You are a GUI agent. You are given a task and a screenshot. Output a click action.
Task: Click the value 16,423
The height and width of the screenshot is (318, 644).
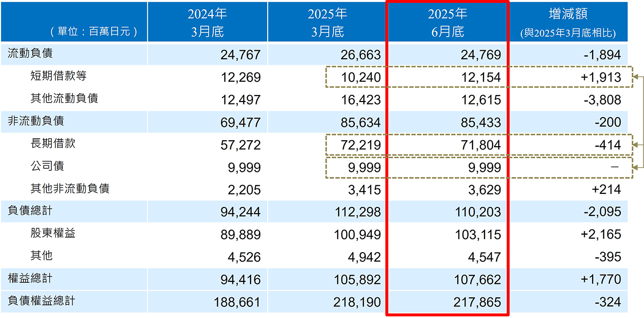point(361,100)
